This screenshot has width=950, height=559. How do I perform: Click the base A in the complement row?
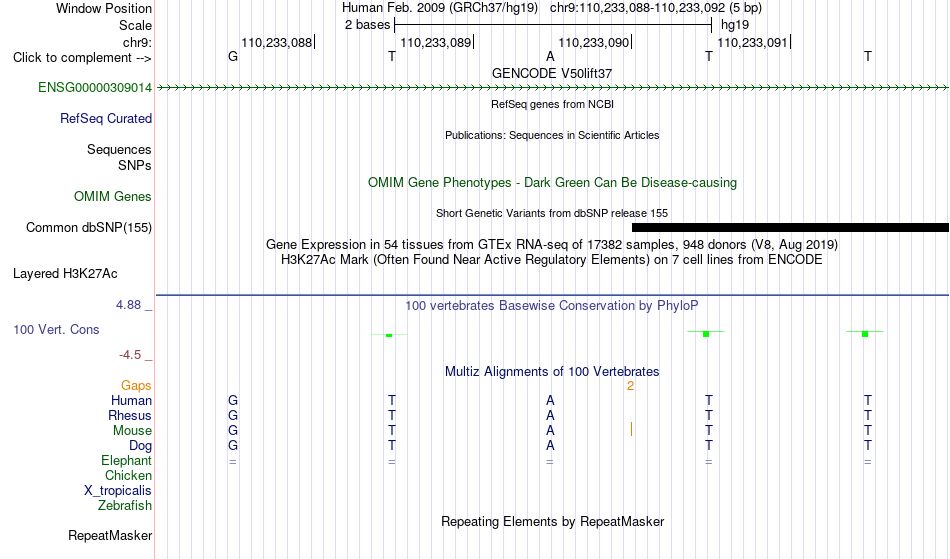[550, 57]
